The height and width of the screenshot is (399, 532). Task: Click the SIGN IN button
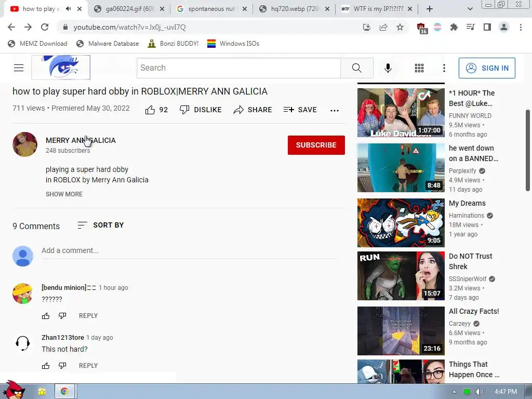pos(487,68)
